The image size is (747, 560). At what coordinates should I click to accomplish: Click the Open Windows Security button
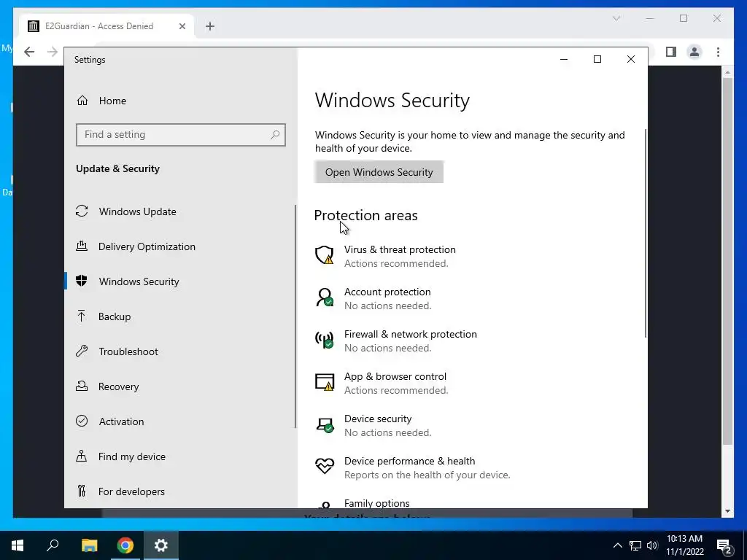click(x=379, y=172)
